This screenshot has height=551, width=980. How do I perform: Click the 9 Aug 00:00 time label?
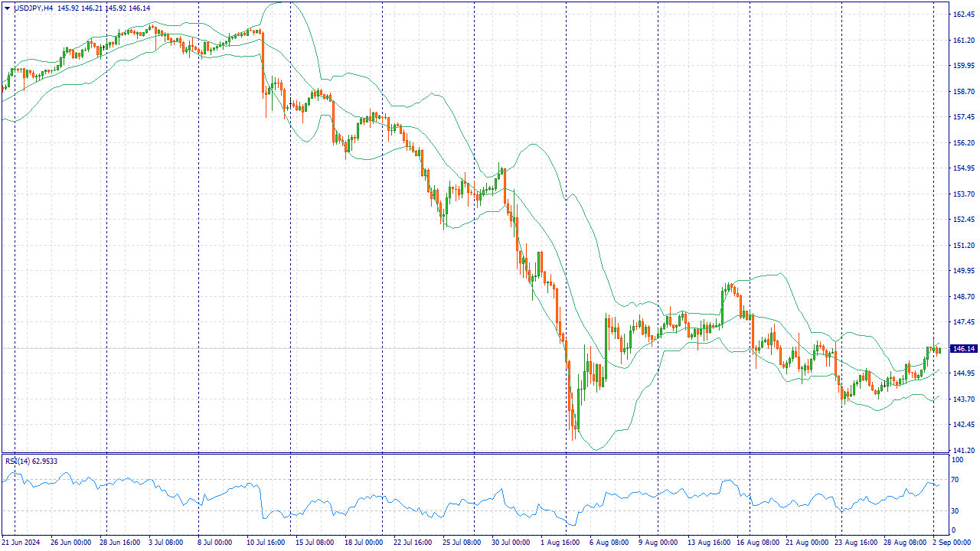[658, 543]
